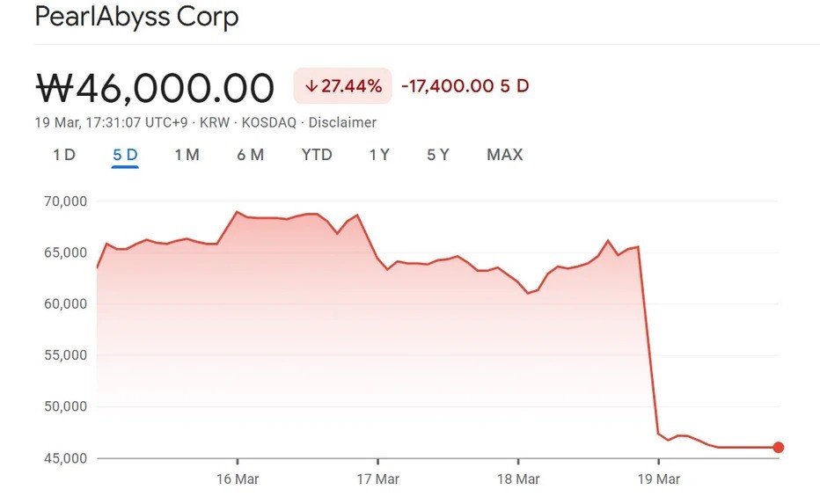Click the KOSDAQ exchange text
The width and height of the screenshot is (820, 504).
[x=268, y=122]
